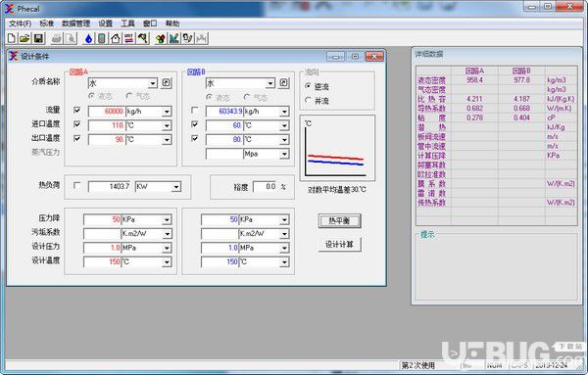This screenshot has width=588, height=375.
Task: Click the 回路A 设计压力 1.0 field
Action: tap(102, 248)
